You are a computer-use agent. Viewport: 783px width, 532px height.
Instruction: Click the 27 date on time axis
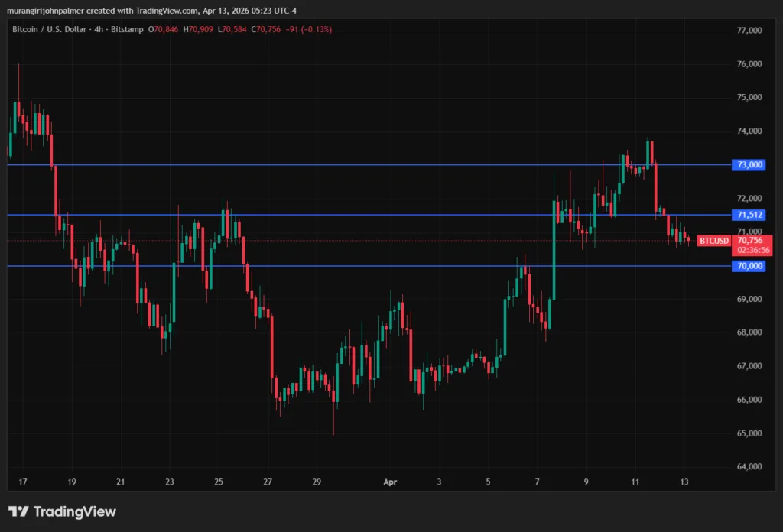click(268, 482)
